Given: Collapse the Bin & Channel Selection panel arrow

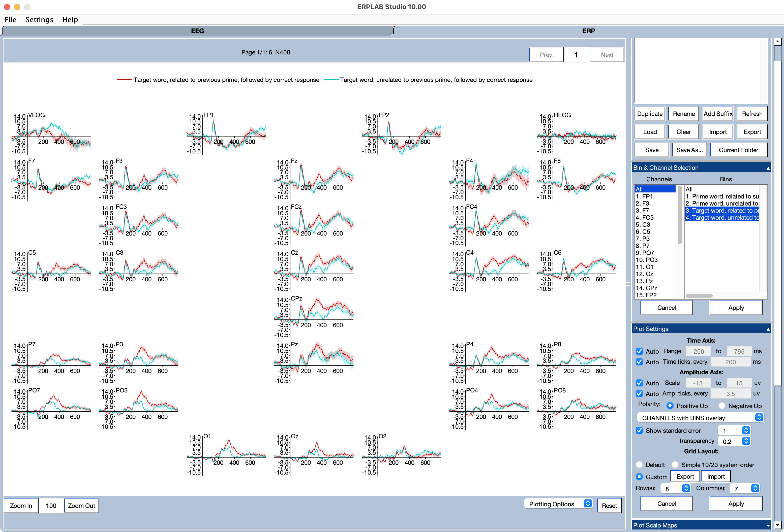Looking at the screenshot, I should pyautogui.click(x=768, y=168).
